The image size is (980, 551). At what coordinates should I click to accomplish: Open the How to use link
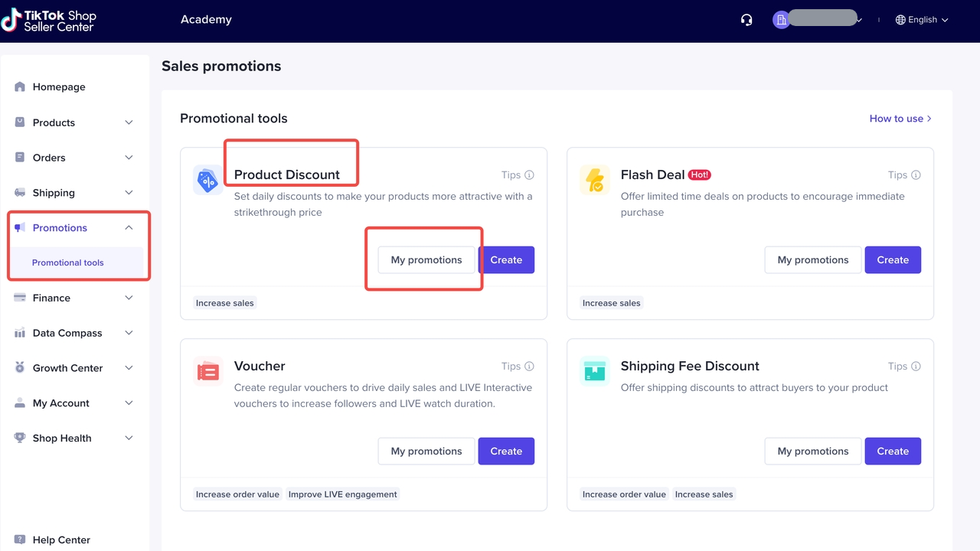pyautogui.click(x=900, y=119)
